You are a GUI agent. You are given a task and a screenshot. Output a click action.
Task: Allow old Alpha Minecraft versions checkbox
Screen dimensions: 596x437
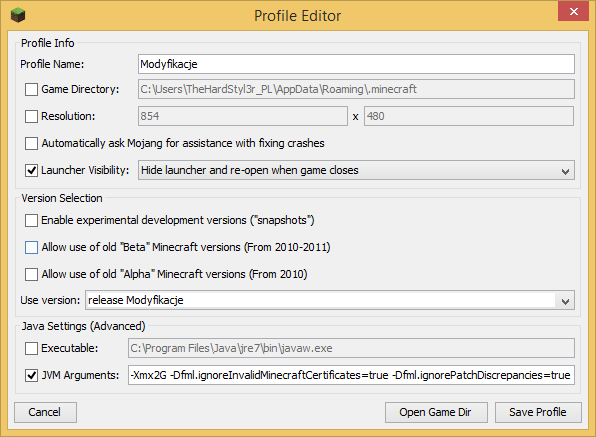pyautogui.click(x=31, y=274)
